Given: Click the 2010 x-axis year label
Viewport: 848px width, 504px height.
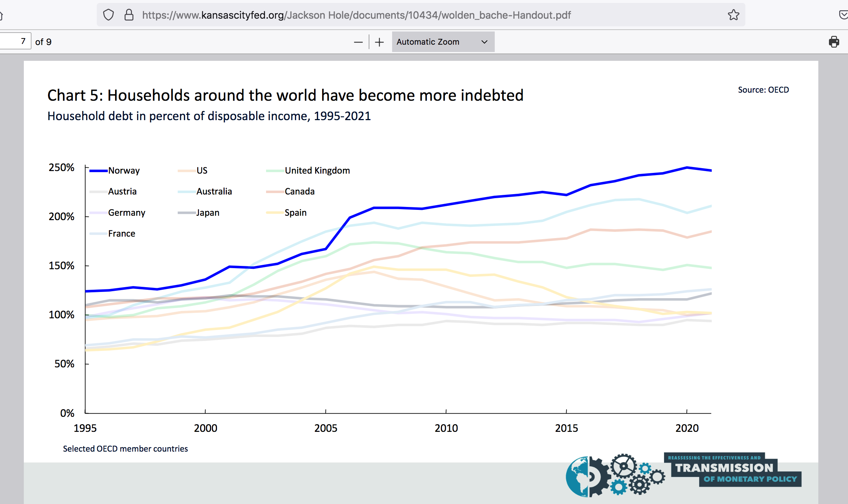Looking at the screenshot, I should (x=446, y=428).
